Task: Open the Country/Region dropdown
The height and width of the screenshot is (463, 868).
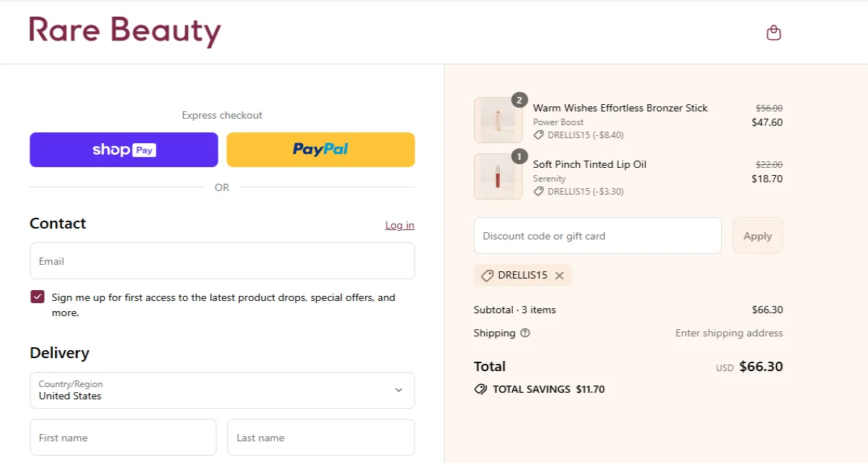Action: 222,390
